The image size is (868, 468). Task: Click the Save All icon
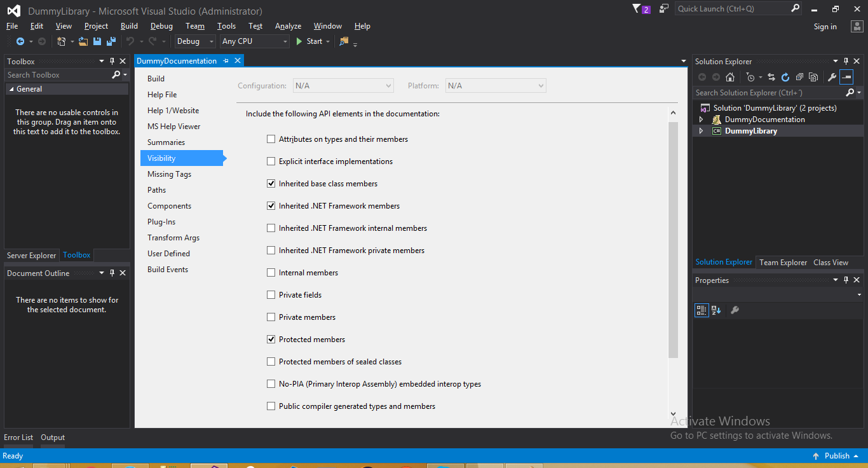111,41
